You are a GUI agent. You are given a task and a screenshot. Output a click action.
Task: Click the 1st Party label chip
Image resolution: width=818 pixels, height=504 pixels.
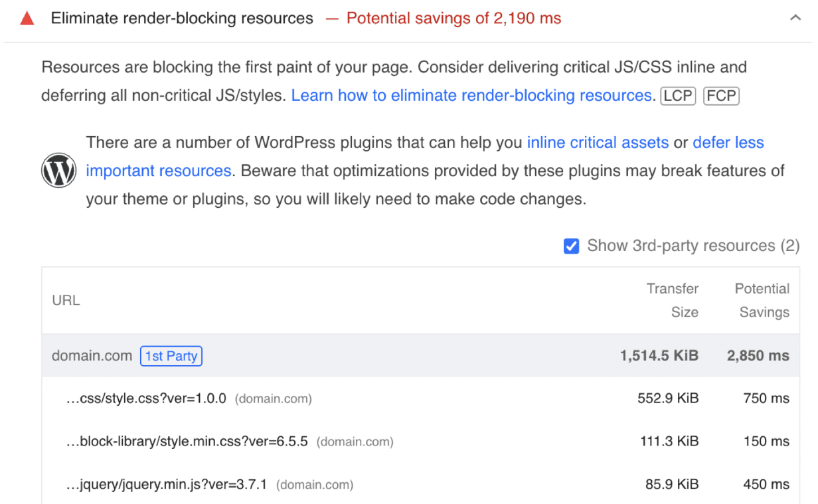click(x=171, y=356)
